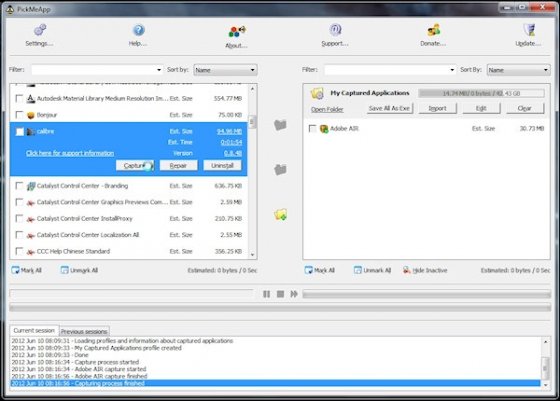
Task: Tick the Catalyst Control Center Graphics Previews checkbox
Action: click(20, 202)
